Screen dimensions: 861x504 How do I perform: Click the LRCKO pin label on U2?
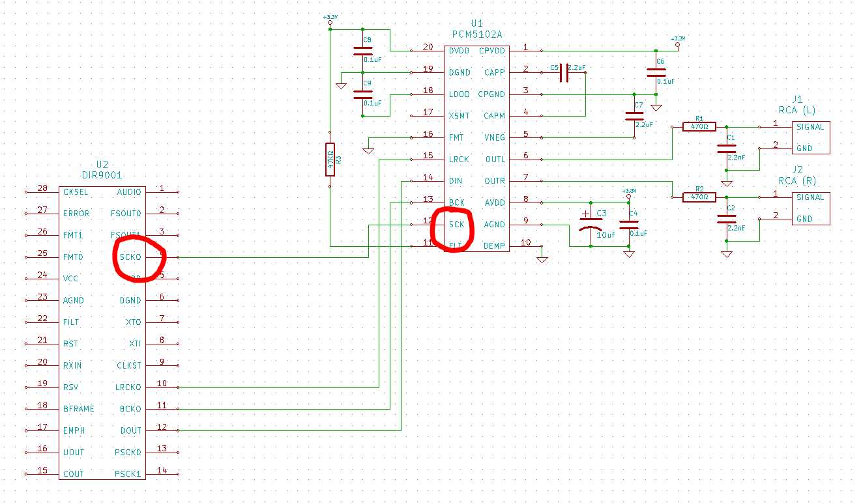pos(129,387)
